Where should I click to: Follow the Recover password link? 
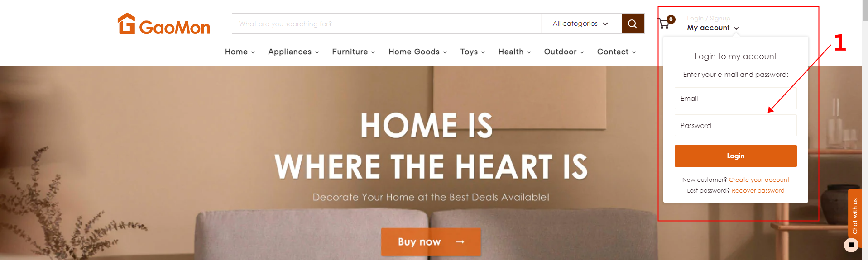tap(758, 190)
